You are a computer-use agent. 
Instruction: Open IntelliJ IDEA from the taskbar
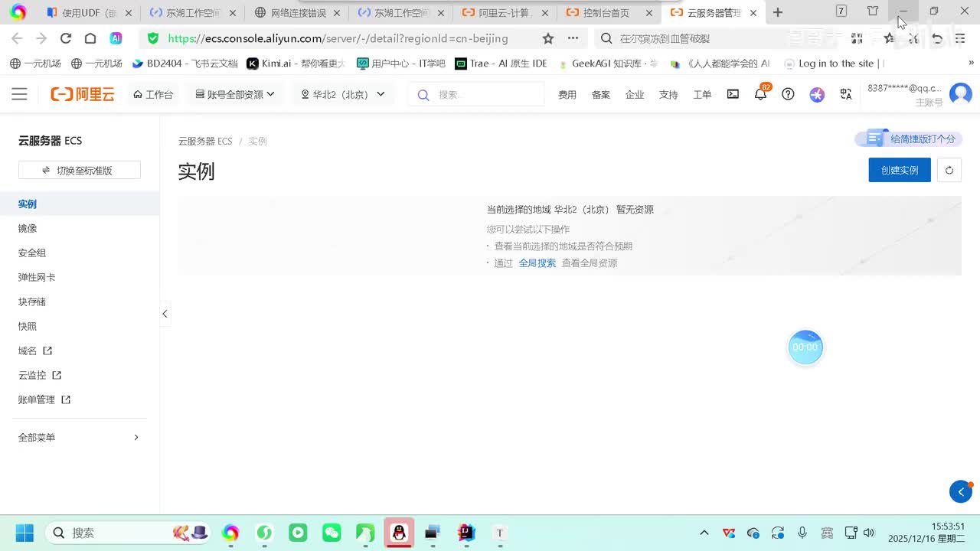pyautogui.click(x=466, y=533)
